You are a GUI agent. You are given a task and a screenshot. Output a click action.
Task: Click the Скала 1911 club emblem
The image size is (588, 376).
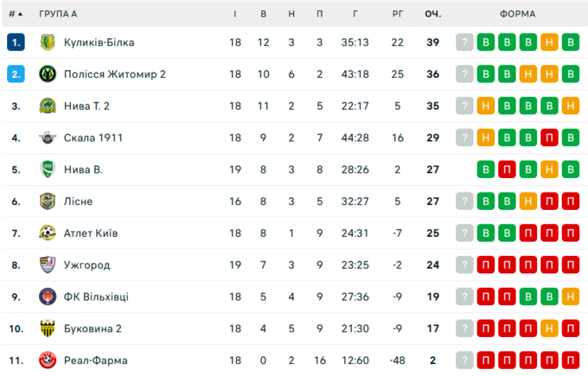point(48,137)
